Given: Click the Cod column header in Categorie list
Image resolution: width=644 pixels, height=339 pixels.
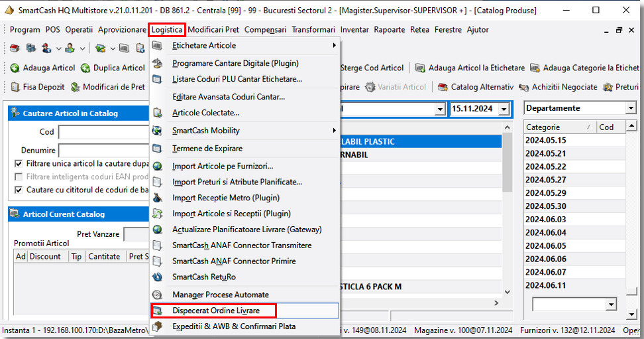Looking at the screenshot, I should point(611,127).
